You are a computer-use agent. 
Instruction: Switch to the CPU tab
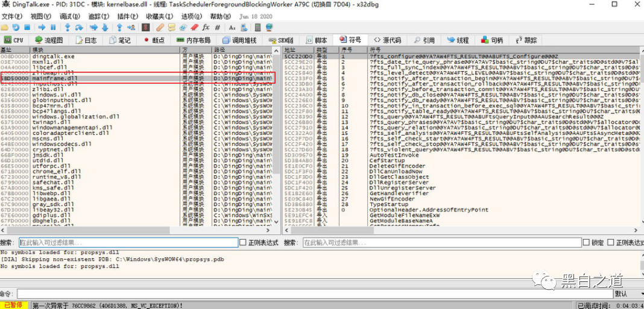click(14, 40)
